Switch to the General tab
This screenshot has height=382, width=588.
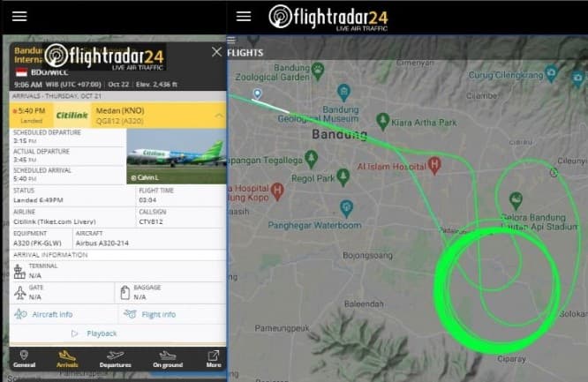coord(25,359)
